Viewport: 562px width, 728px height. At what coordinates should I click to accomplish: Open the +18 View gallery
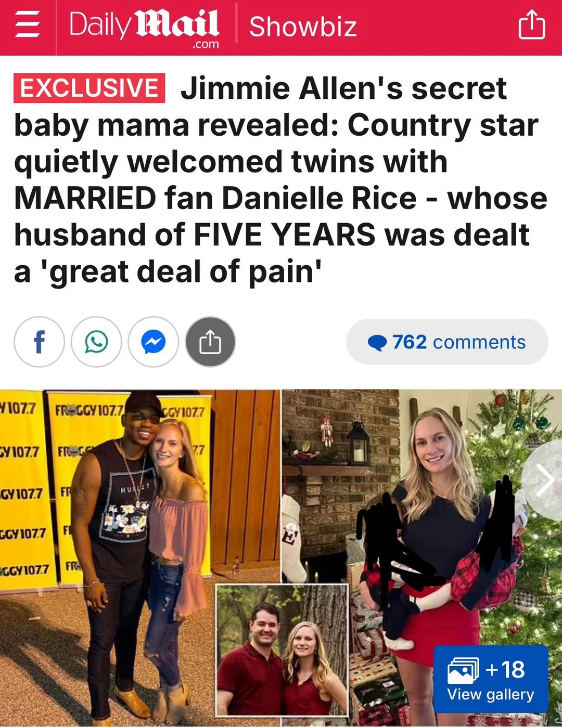491,679
